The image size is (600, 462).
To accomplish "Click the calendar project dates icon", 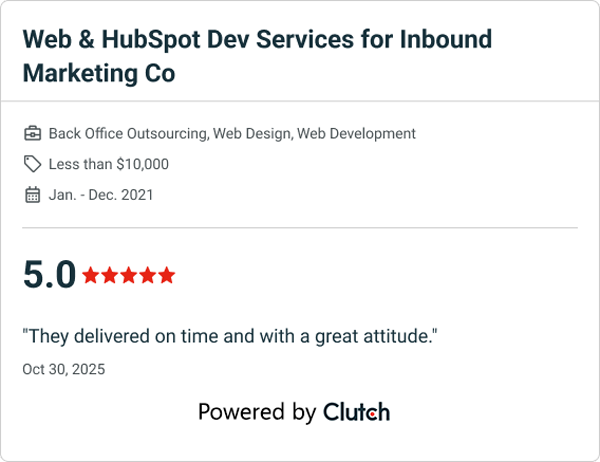I will 32,195.
